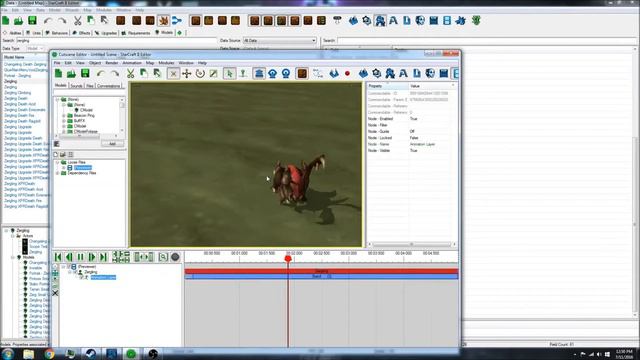Click Cut scissors in Cutscene Editor toolbar

point(130,73)
